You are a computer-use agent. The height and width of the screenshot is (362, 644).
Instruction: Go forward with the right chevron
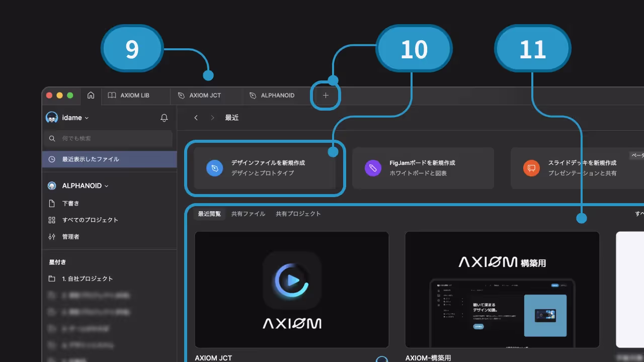tap(213, 118)
